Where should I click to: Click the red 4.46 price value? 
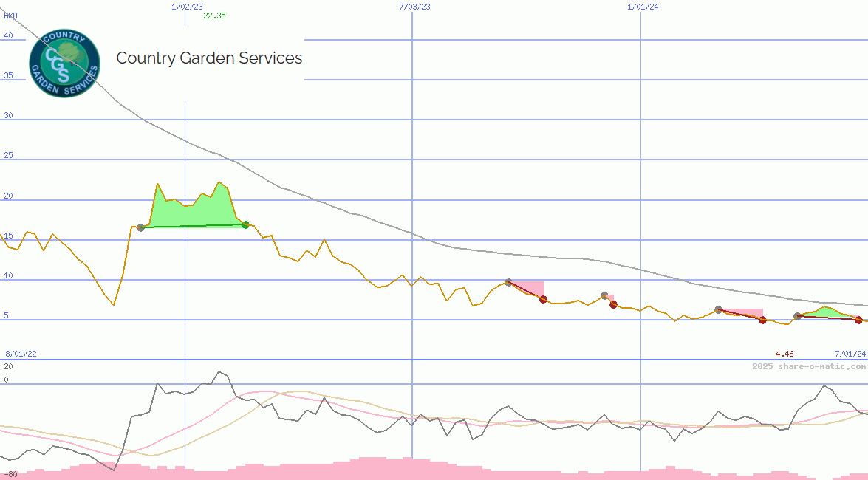[785, 353]
